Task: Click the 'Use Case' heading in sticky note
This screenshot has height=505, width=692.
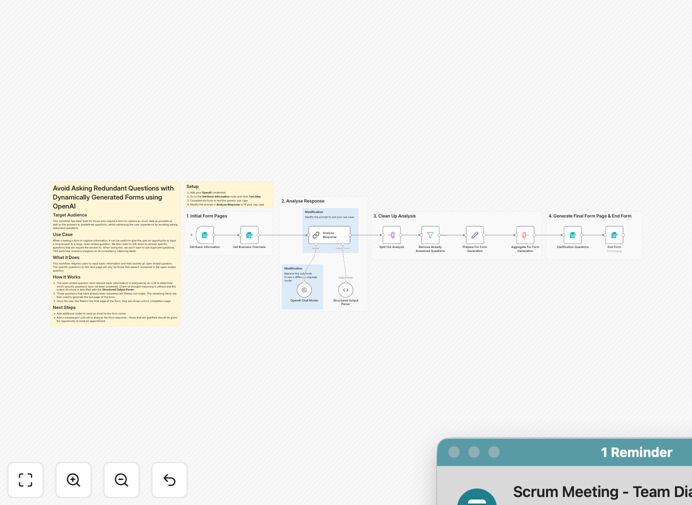Action: (x=63, y=234)
